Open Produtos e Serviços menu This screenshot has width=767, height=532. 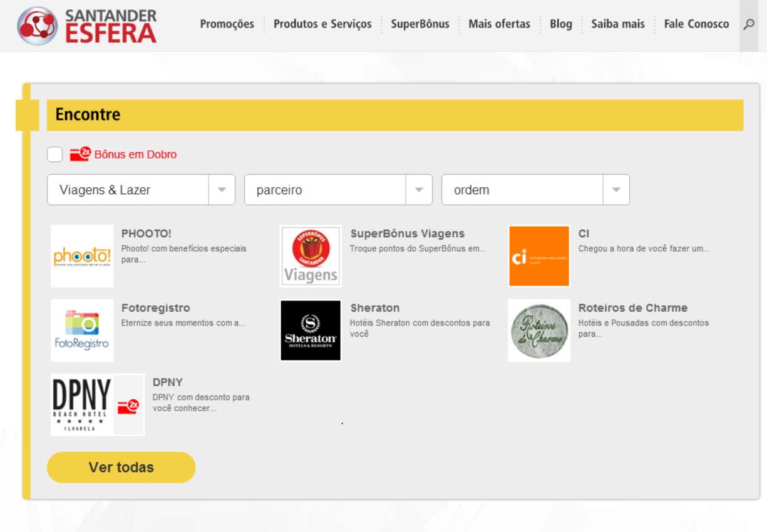322,24
